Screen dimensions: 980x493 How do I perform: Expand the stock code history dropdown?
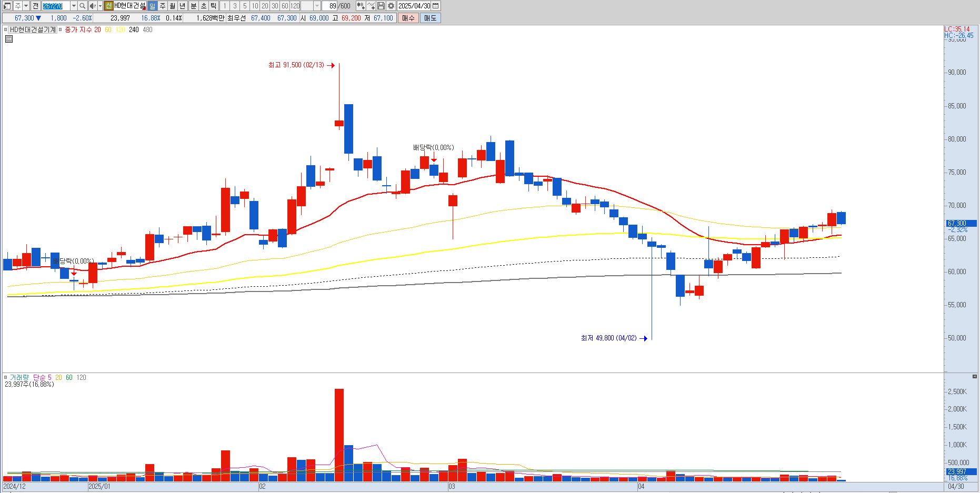click(x=74, y=6)
